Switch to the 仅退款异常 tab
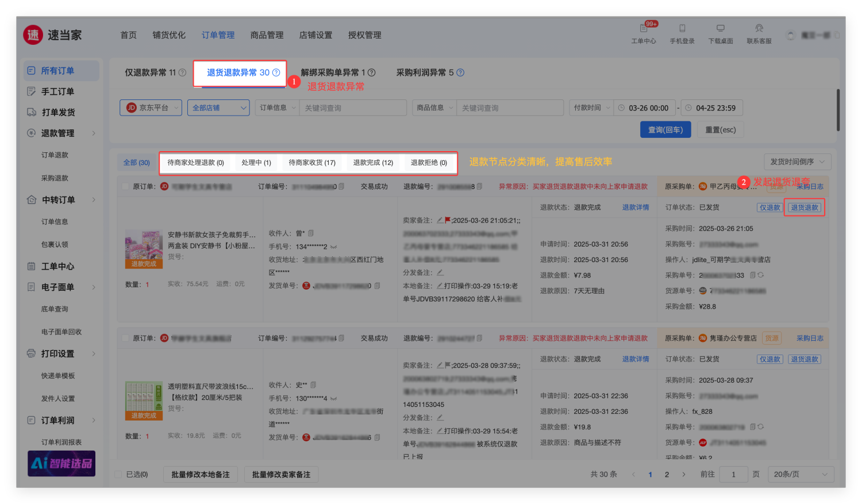Image resolution: width=862 pixels, height=504 pixels. pyautogui.click(x=151, y=72)
